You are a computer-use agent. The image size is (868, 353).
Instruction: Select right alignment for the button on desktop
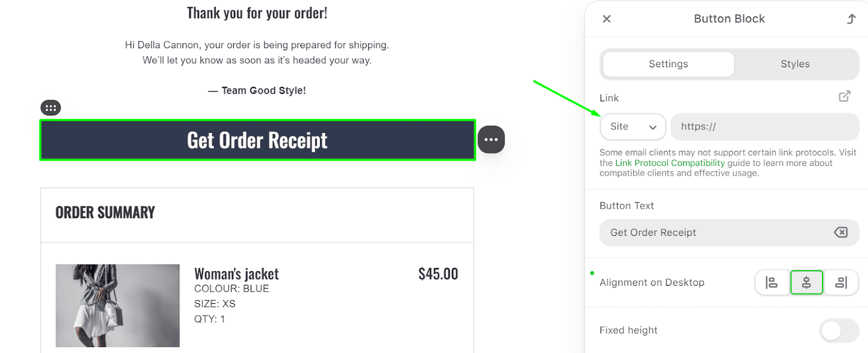click(841, 282)
